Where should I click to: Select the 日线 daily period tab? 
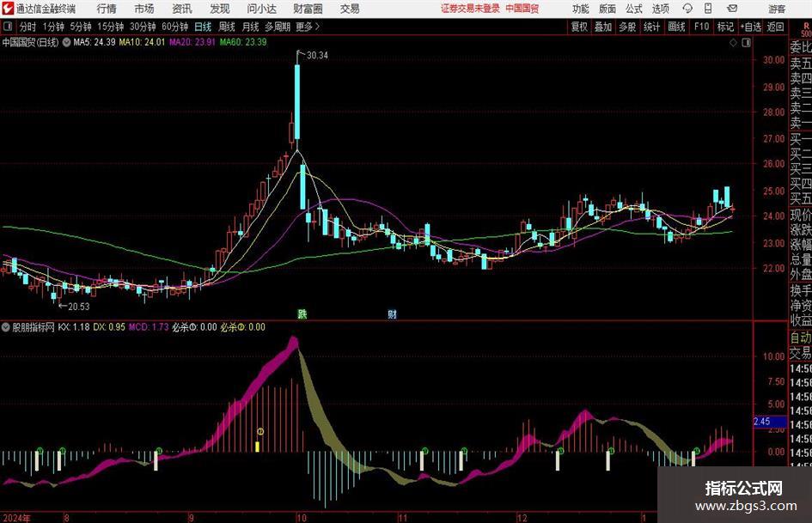203,27
